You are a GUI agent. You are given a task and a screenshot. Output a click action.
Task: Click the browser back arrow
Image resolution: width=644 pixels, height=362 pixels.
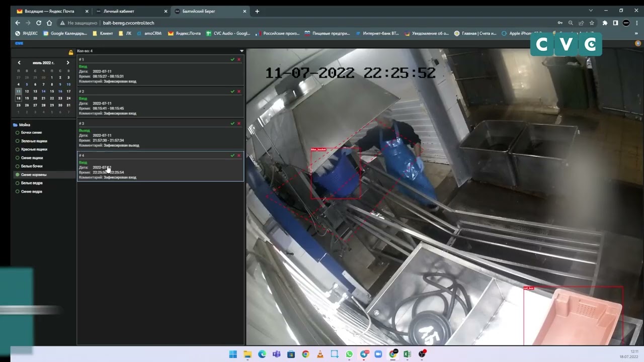click(18, 23)
